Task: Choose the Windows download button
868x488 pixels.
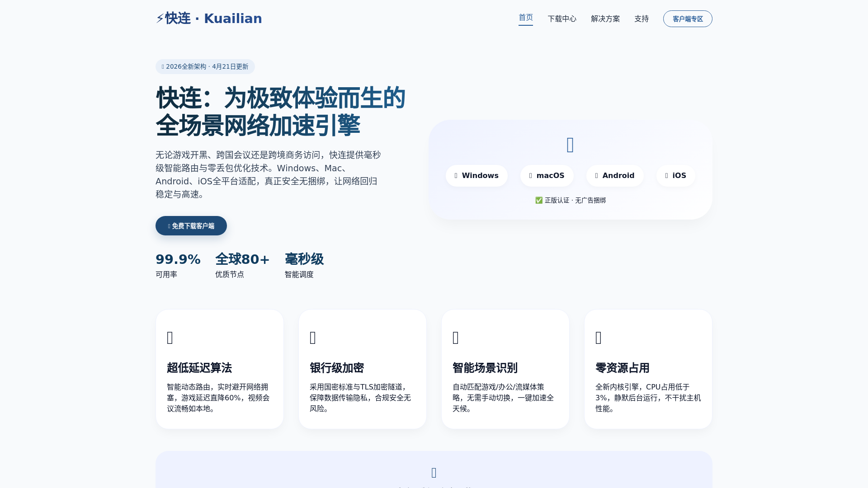Action: (476, 176)
